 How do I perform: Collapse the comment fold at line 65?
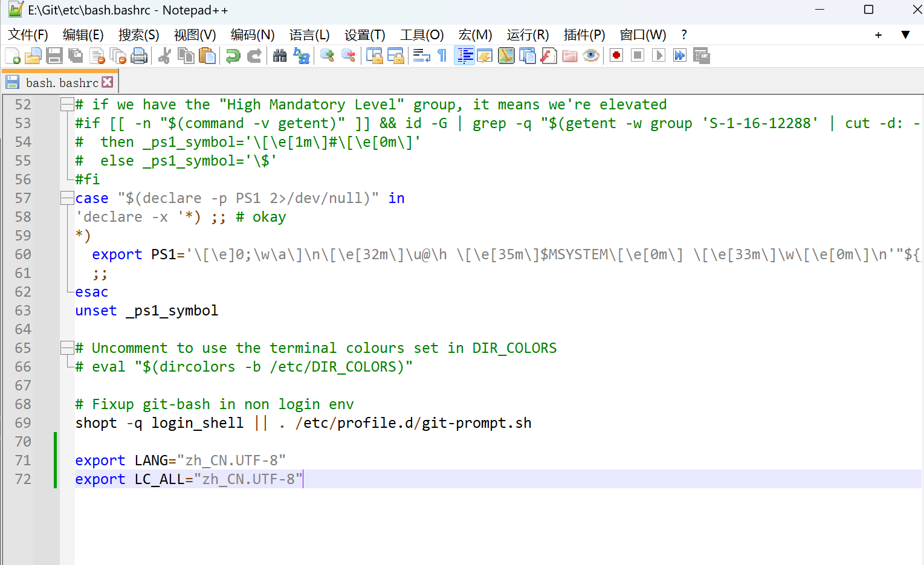[66, 348]
